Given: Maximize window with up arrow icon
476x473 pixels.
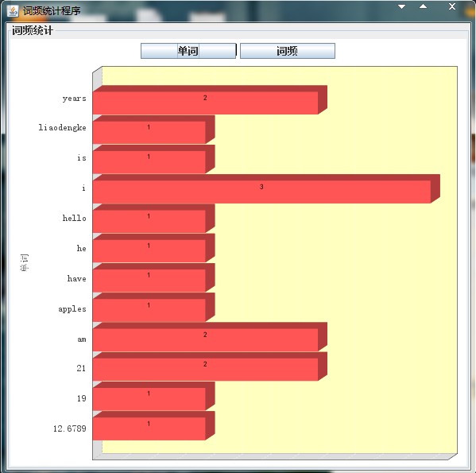Looking at the screenshot, I should [423, 6].
